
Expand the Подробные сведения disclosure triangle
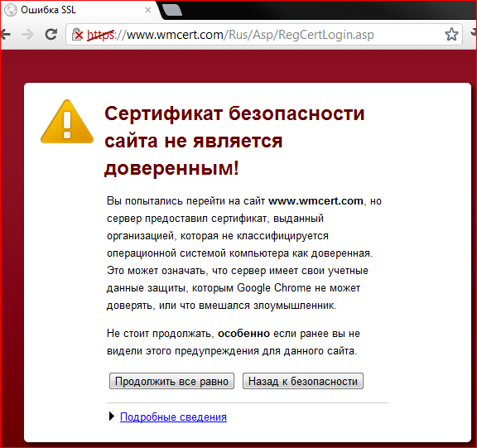click(112, 417)
